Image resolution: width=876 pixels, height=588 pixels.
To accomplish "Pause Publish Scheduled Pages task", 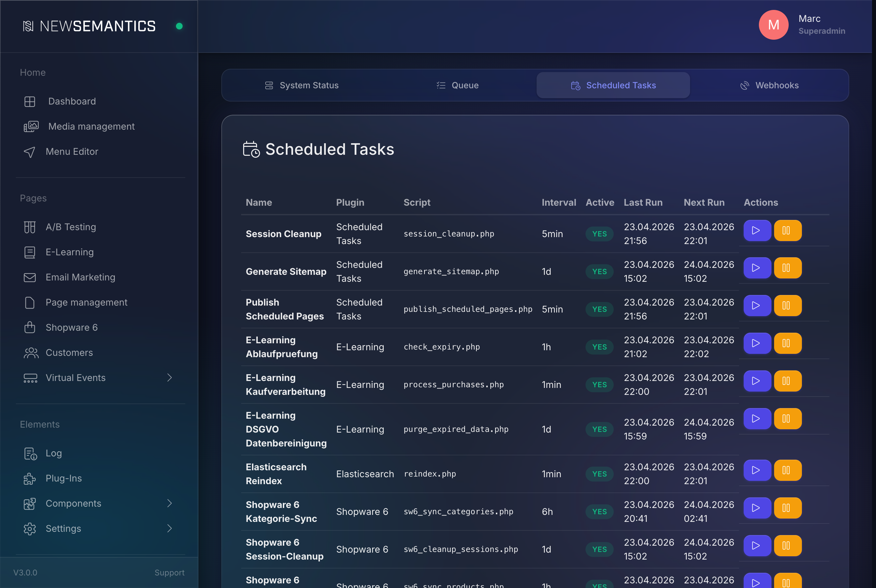I will (787, 306).
